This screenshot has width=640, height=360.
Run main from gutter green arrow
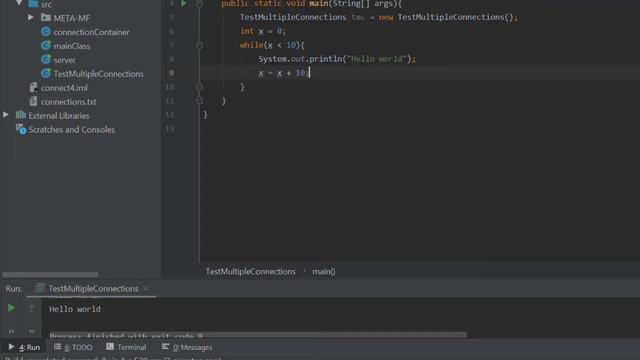(x=184, y=3)
